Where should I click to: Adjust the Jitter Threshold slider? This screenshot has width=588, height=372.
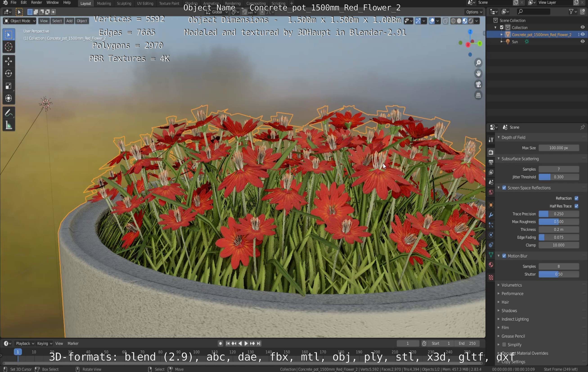coord(559,177)
